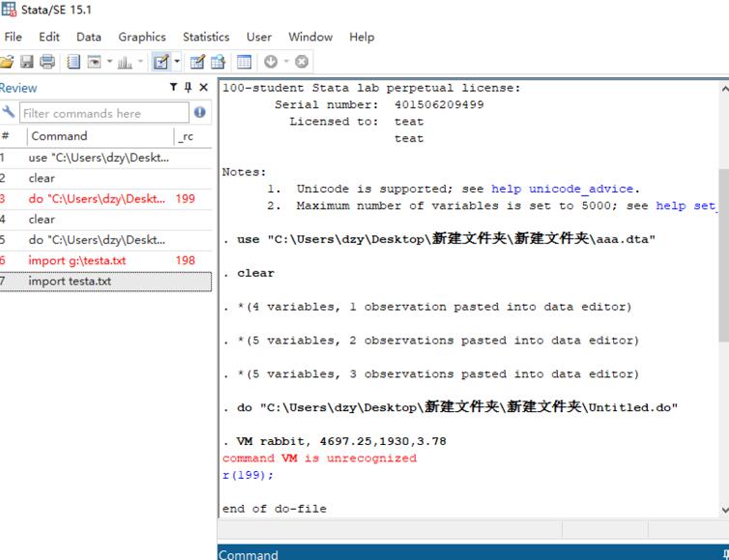729x560 pixels.
Task: Open the Graphics menu
Action: click(142, 37)
